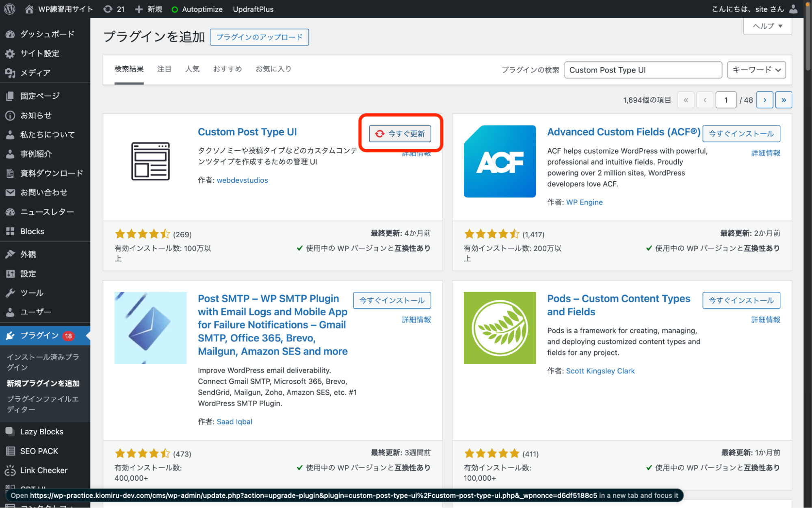
Task: Open 詳細情報 for Post SMTP plugin
Action: [x=416, y=320]
